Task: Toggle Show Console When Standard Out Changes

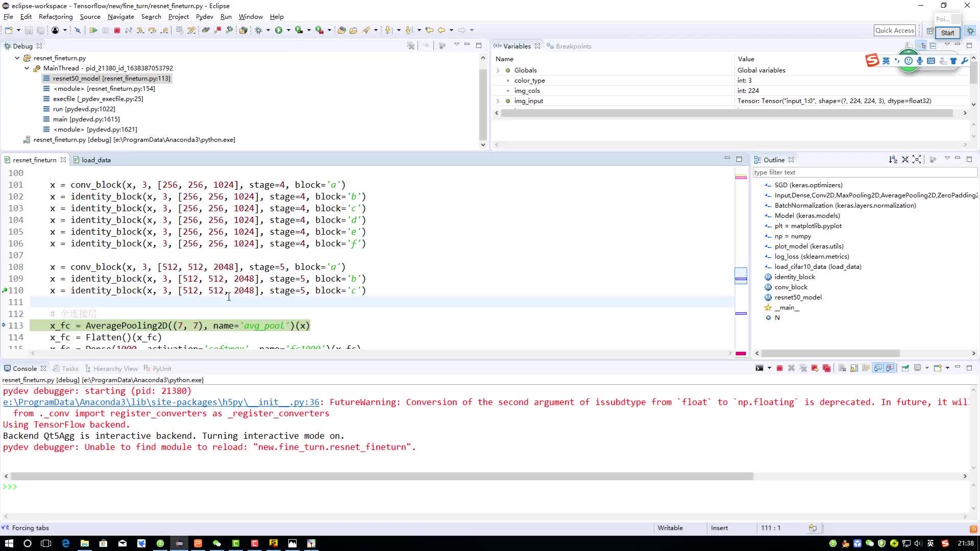Action: (878, 368)
